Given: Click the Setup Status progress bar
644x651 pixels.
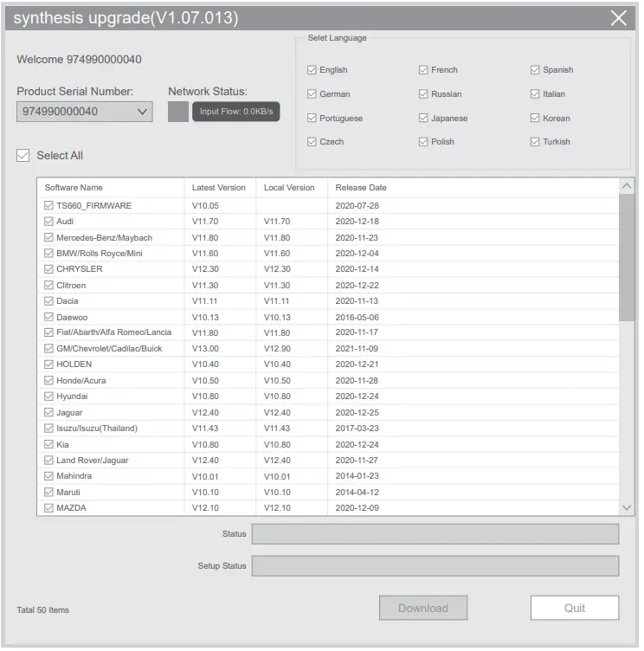Looking at the screenshot, I should click(435, 566).
